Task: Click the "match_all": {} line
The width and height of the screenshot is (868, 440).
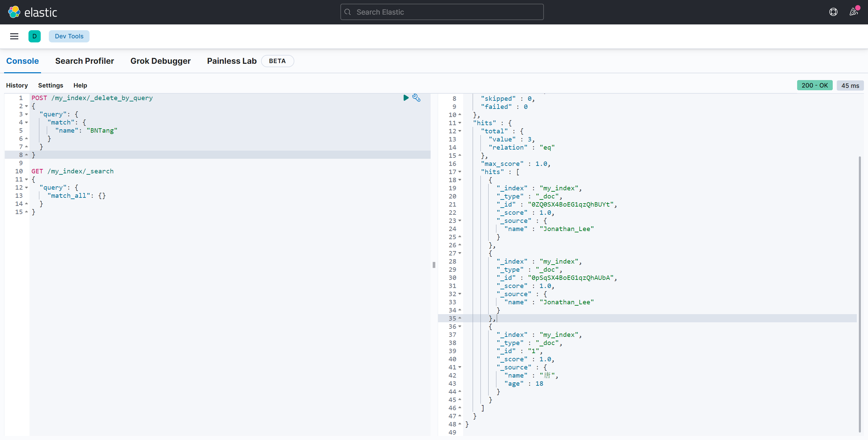Action: tap(77, 196)
